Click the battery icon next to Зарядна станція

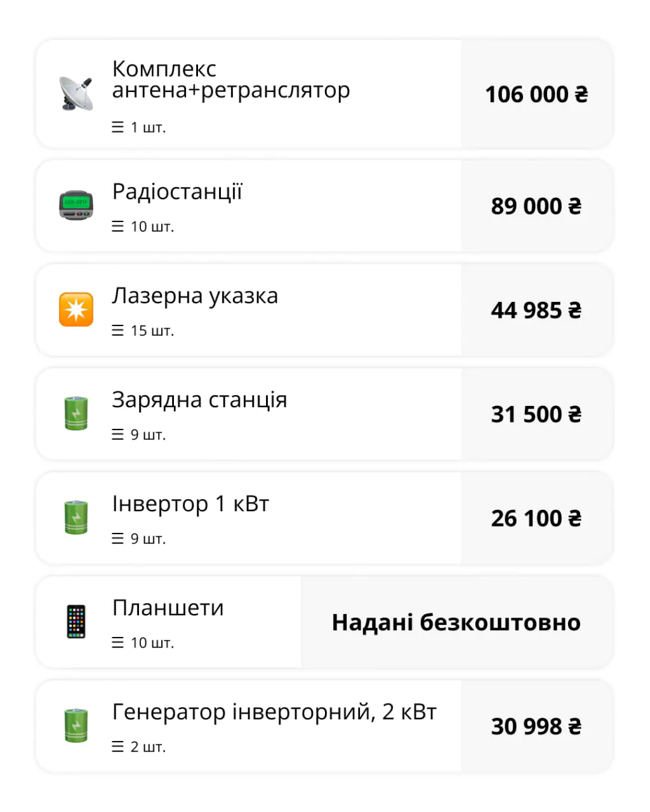[76, 414]
